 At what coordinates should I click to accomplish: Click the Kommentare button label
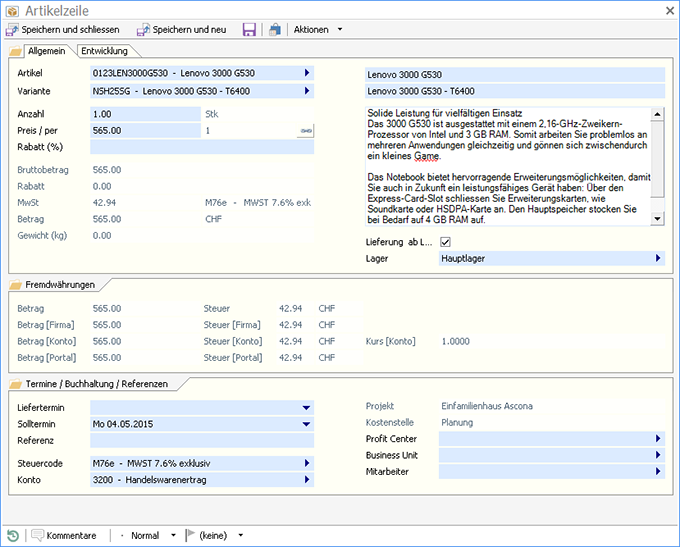tap(71, 536)
